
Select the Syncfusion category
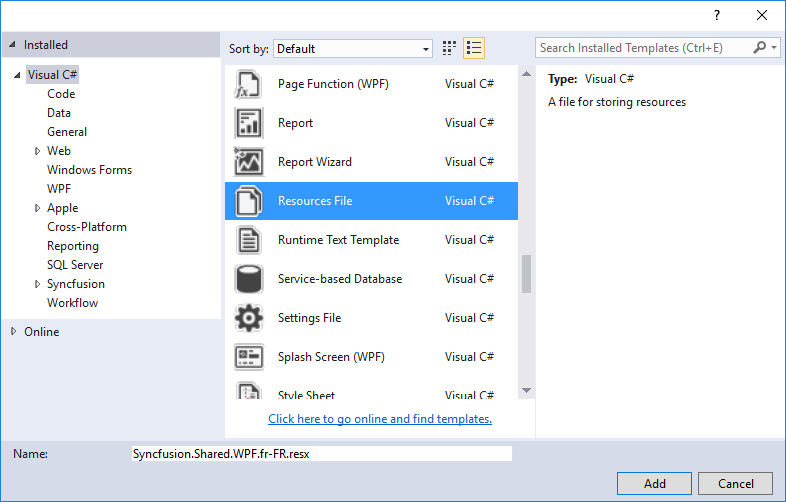(x=76, y=284)
